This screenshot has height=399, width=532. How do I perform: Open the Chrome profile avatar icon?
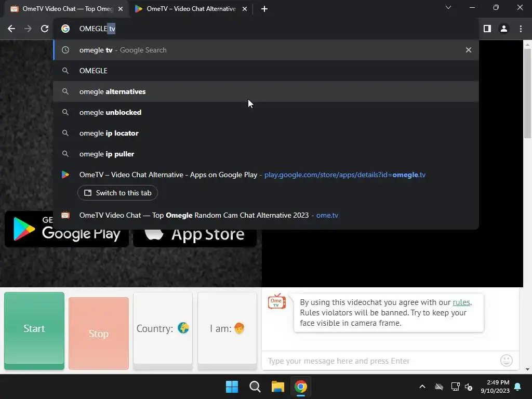(x=504, y=29)
